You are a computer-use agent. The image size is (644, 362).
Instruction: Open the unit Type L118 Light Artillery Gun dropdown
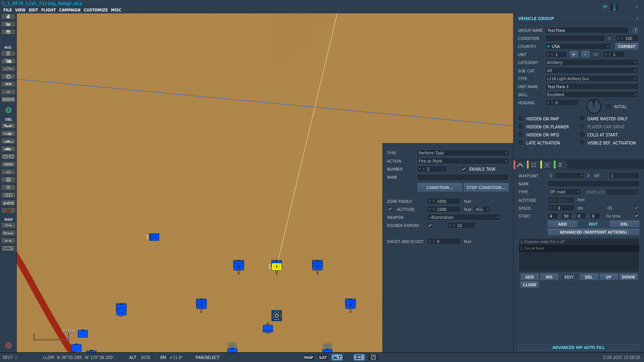click(x=592, y=78)
